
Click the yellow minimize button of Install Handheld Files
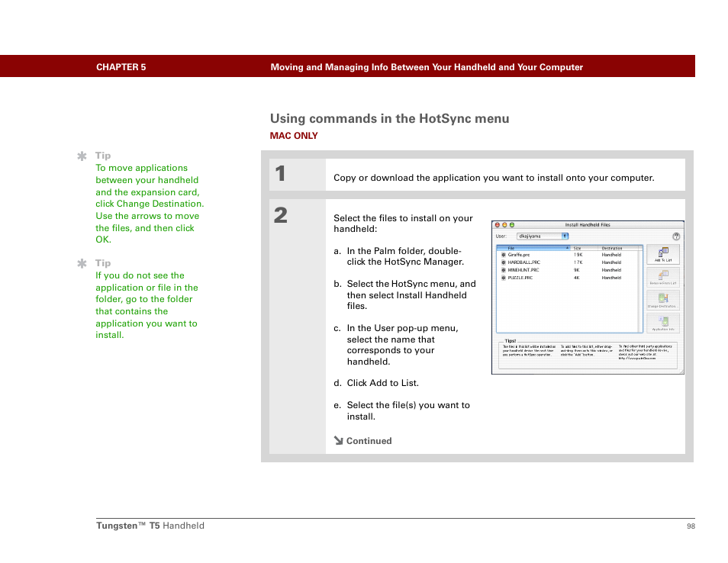[504, 224]
